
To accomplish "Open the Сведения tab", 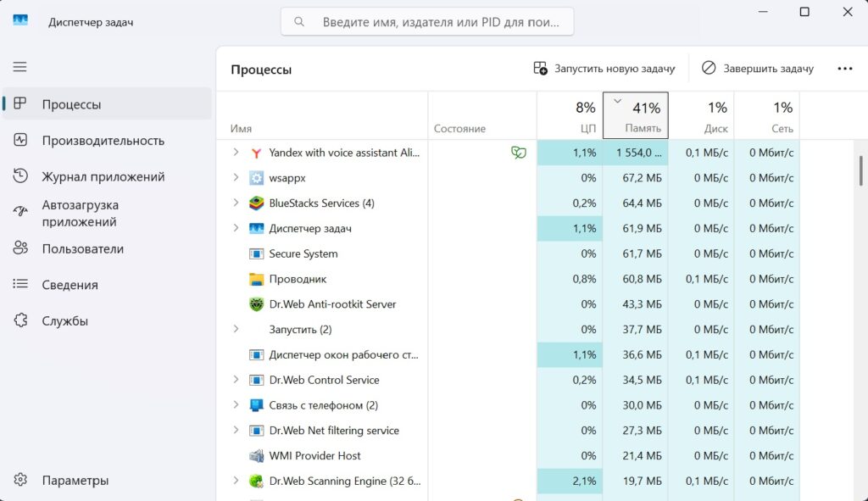I will click(107, 285).
